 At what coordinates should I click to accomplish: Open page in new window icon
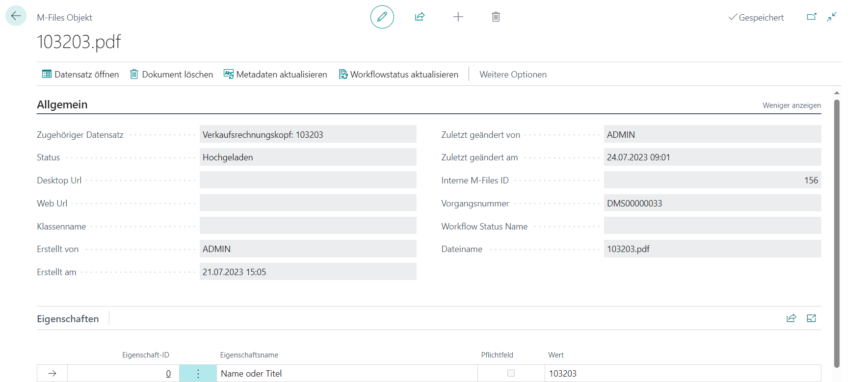tap(812, 17)
